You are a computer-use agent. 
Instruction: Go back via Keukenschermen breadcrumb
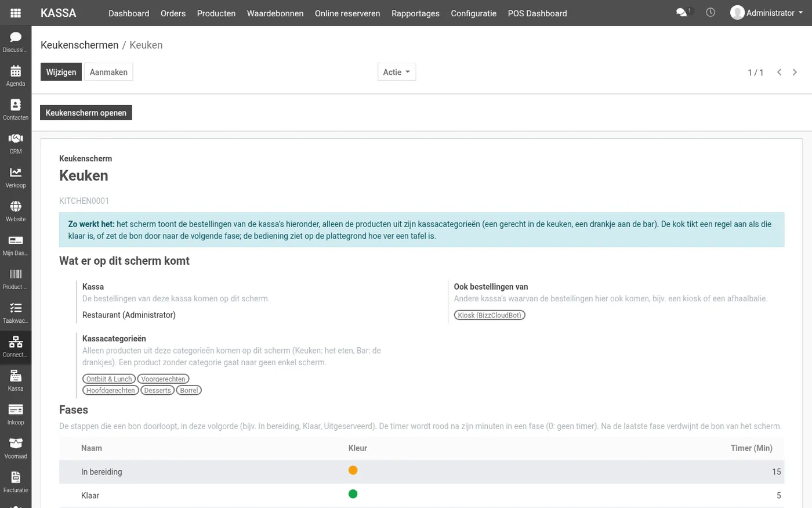pyautogui.click(x=79, y=45)
